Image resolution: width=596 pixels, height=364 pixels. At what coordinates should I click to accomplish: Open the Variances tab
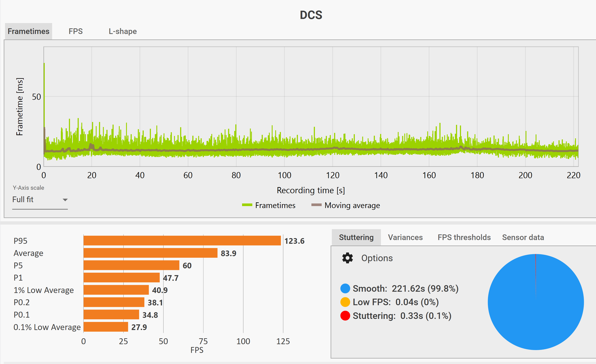405,237
